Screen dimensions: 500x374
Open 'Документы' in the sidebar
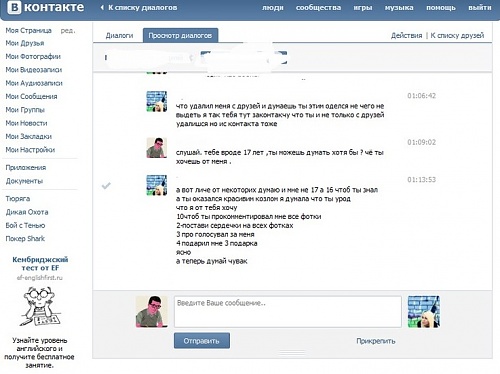pyautogui.click(x=24, y=181)
